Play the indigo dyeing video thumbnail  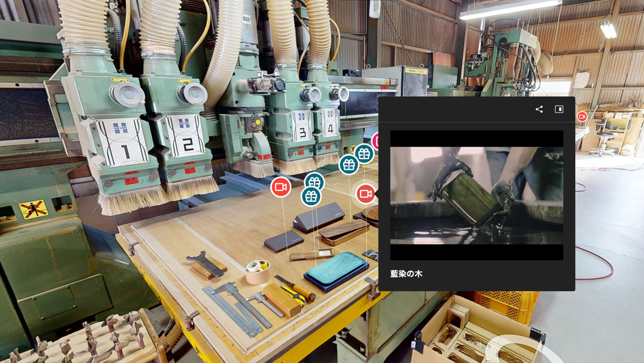477,195
